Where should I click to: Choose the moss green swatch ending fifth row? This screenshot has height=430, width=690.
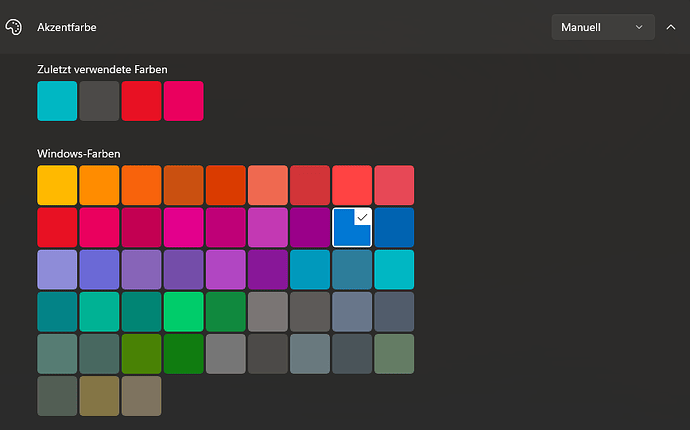pos(394,354)
